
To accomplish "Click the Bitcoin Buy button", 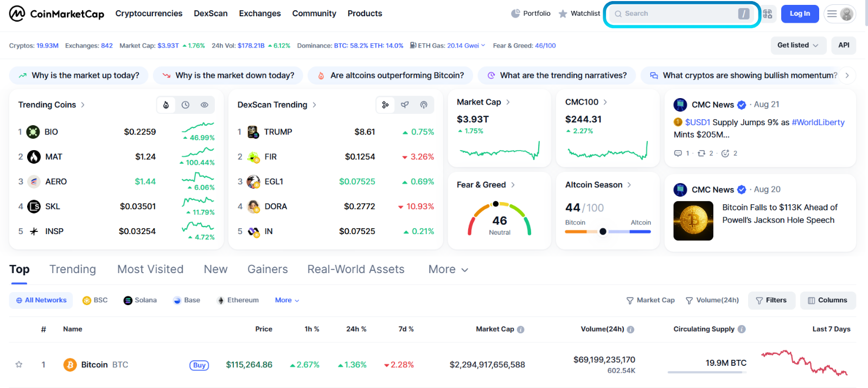I will pos(199,365).
